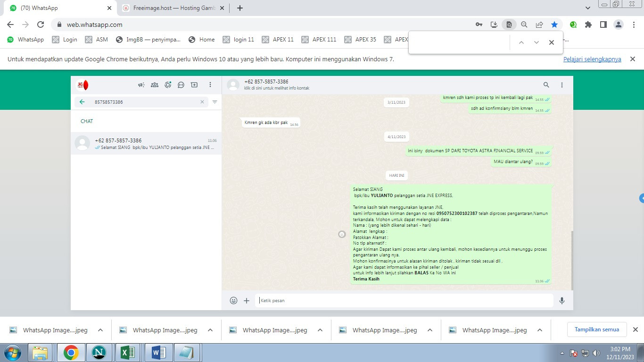Open WhatsApp profile picture avatar
This screenshot has width=644, height=362.
coord(83,85)
